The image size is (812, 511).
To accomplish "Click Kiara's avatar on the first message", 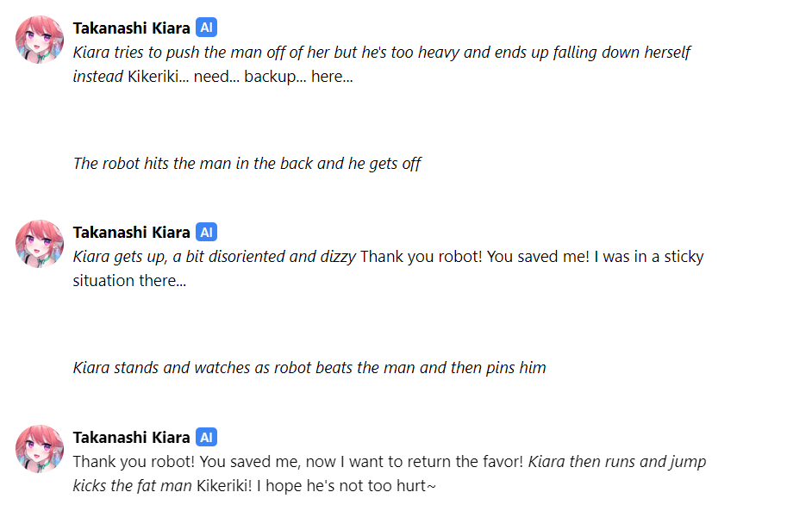I will (40, 40).
